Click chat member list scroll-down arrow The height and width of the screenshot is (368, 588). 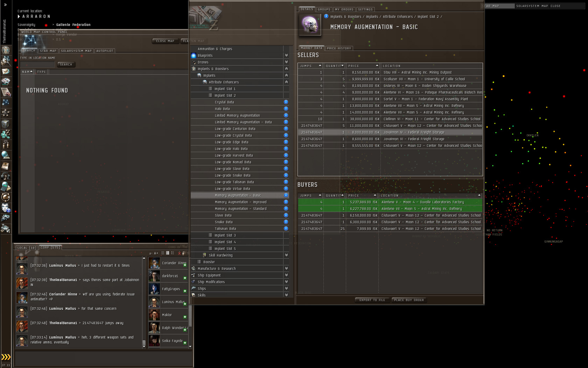pos(190,347)
